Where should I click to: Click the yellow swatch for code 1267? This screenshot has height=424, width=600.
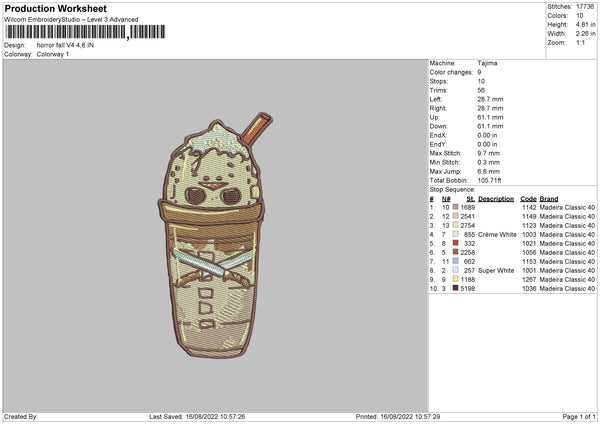click(x=455, y=279)
